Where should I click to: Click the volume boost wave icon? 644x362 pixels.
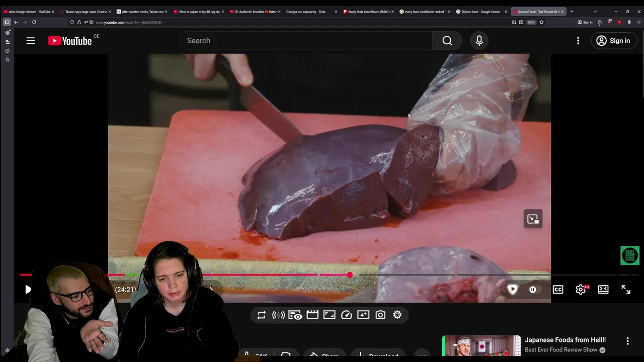(x=278, y=315)
